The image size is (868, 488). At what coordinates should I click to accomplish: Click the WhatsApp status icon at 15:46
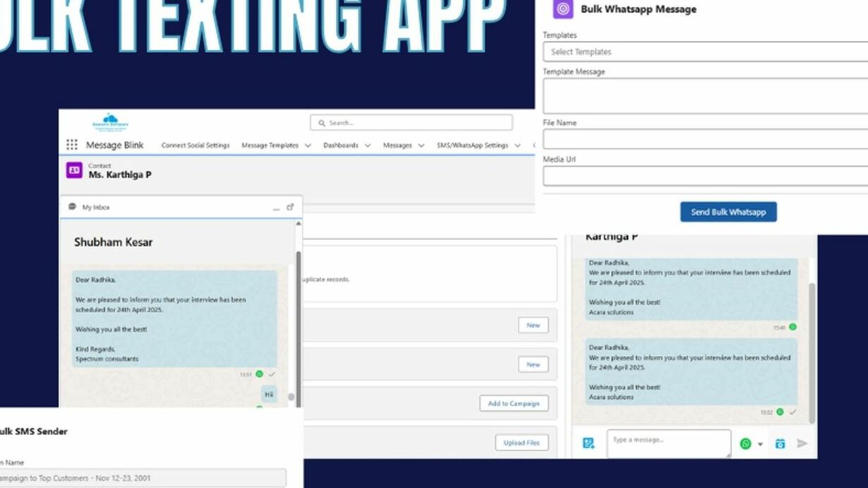point(792,327)
